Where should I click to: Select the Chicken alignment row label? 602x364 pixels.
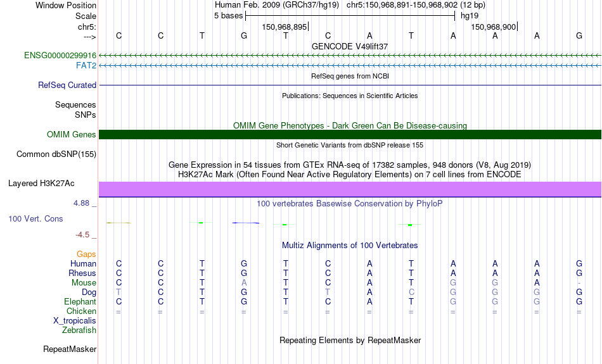pos(81,311)
